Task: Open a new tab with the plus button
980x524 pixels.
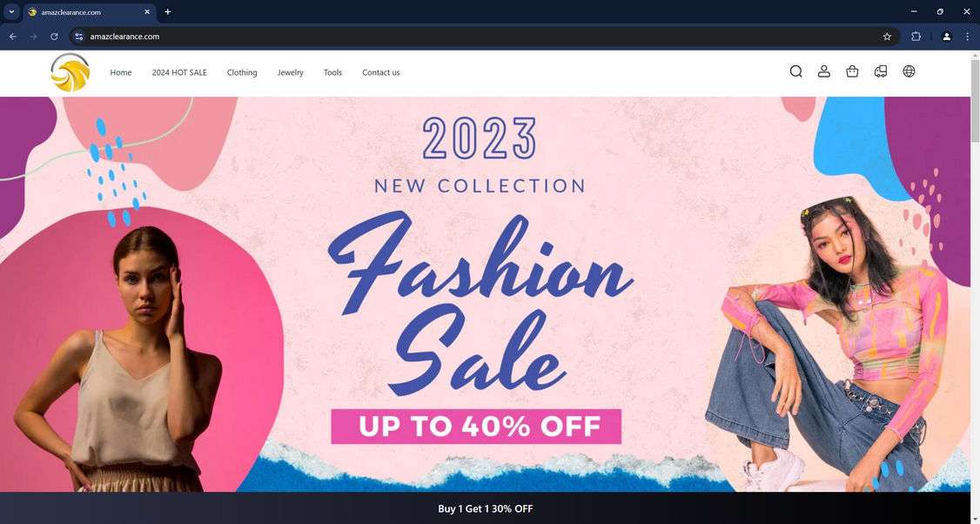Action: [x=167, y=12]
